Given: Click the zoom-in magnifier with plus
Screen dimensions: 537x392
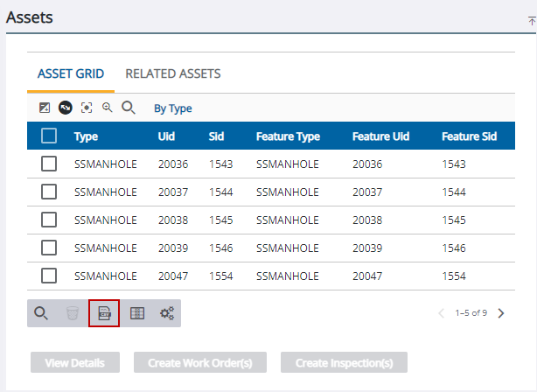Looking at the screenshot, I should pos(108,108).
